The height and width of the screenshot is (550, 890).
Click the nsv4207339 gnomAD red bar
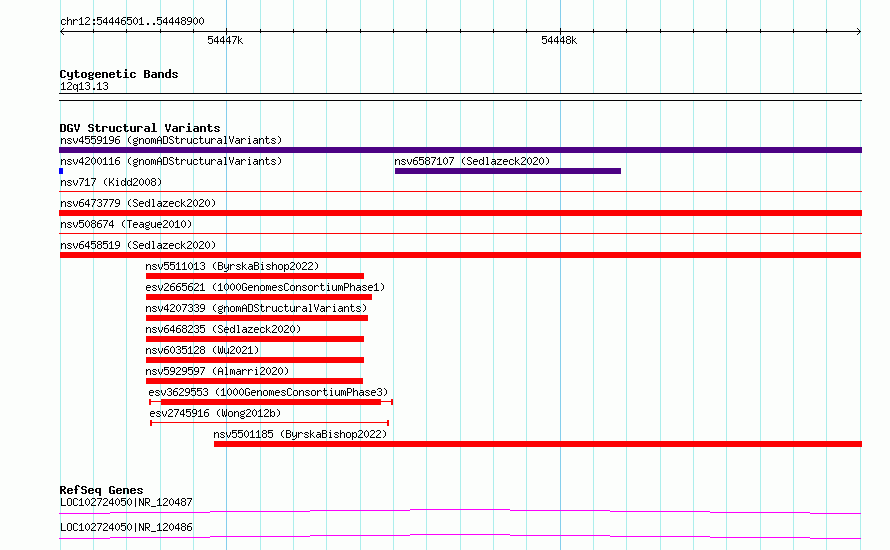(x=257, y=318)
